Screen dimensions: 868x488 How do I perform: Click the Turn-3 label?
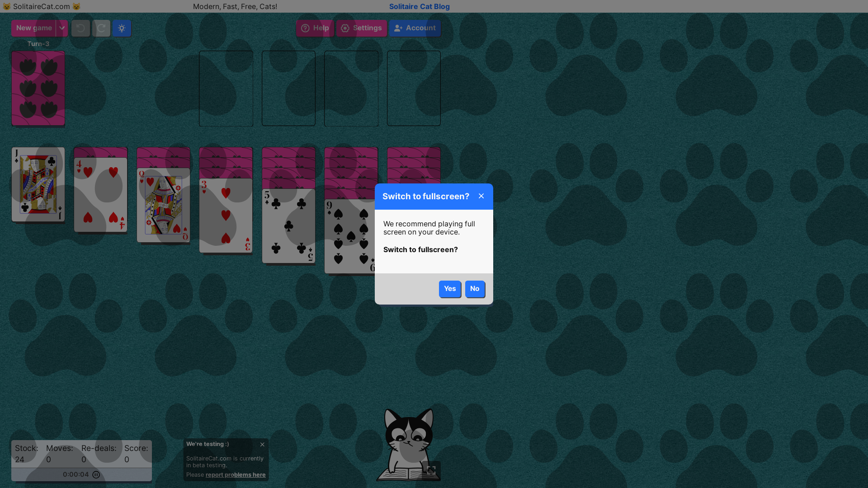[38, 44]
